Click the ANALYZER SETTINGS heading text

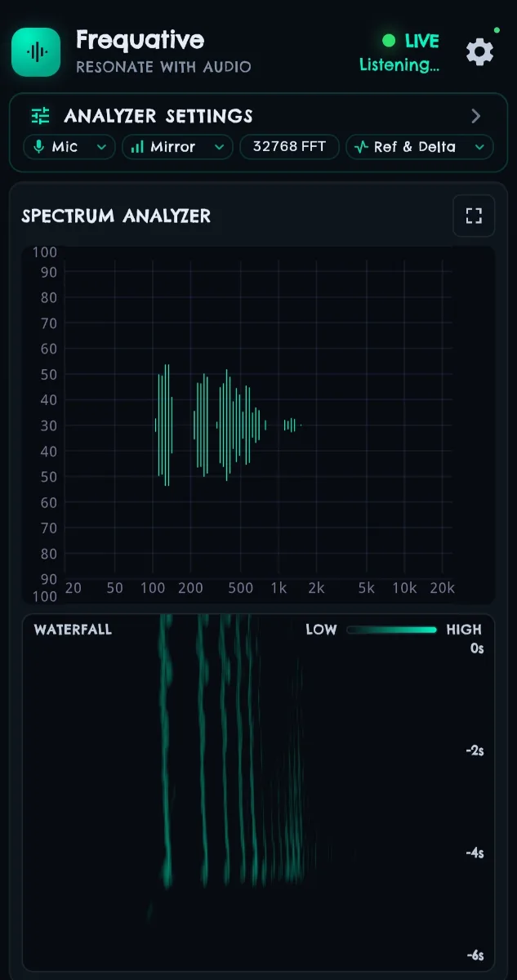point(158,116)
